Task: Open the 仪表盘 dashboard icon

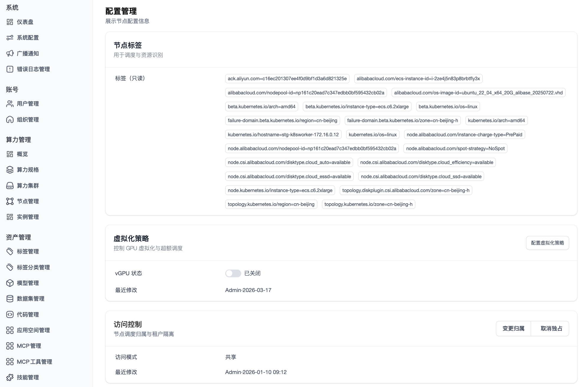Action: click(10, 22)
